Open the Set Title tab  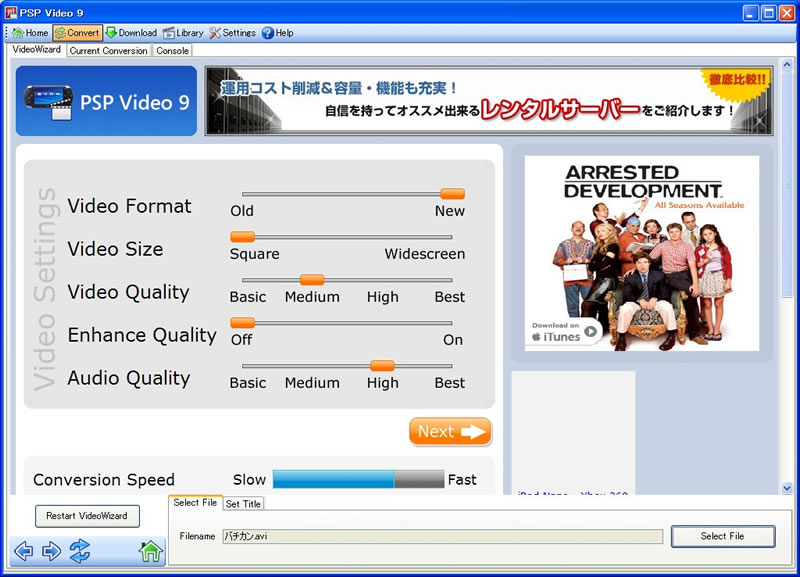(243, 504)
